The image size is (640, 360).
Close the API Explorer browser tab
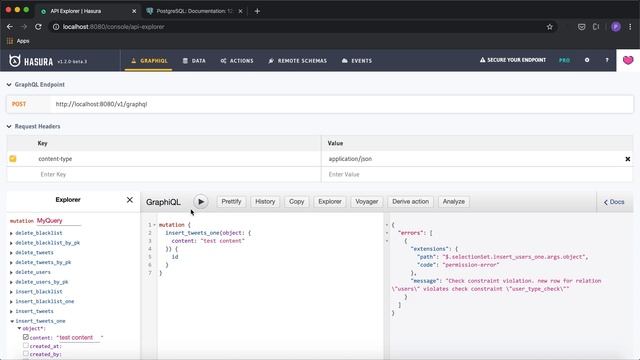coord(134,11)
